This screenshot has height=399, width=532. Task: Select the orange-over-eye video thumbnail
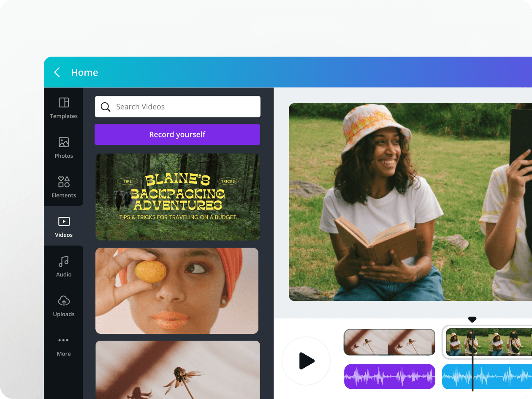click(177, 290)
